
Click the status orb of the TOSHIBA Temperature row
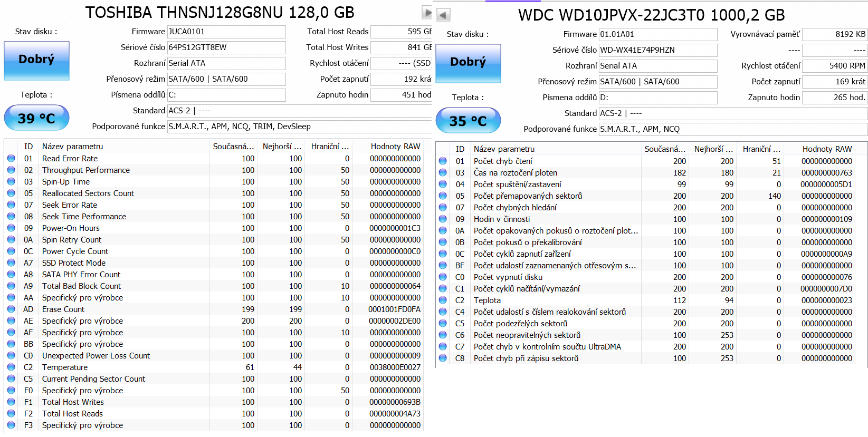click(x=11, y=367)
